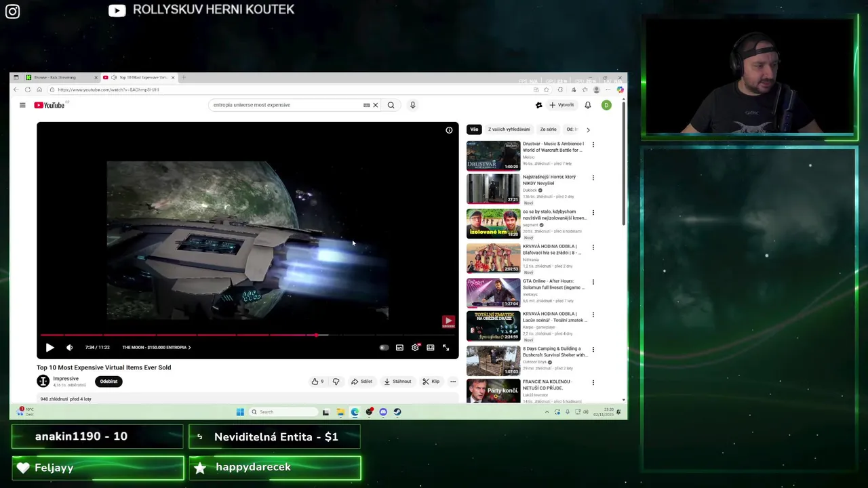The height and width of the screenshot is (488, 868).
Task: Open the Impressive channel name link
Action: 66,379
